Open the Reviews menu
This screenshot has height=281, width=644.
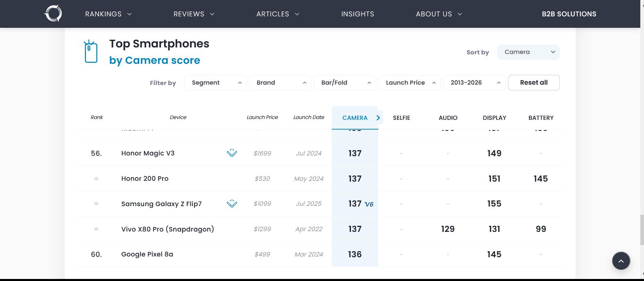(194, 14)
